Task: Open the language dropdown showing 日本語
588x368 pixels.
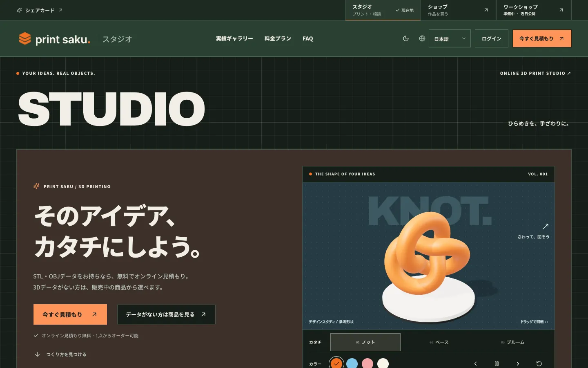Action: [450, 38]
